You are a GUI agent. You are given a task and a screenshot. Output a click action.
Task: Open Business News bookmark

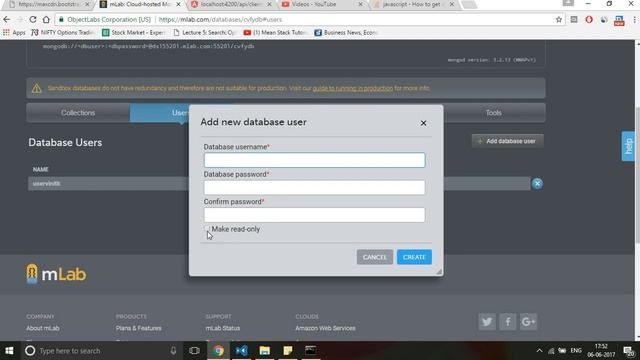coord(345,32)
